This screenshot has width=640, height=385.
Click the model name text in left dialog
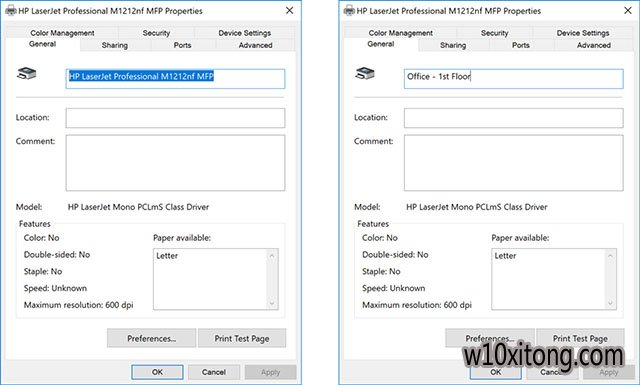point(138,207)
